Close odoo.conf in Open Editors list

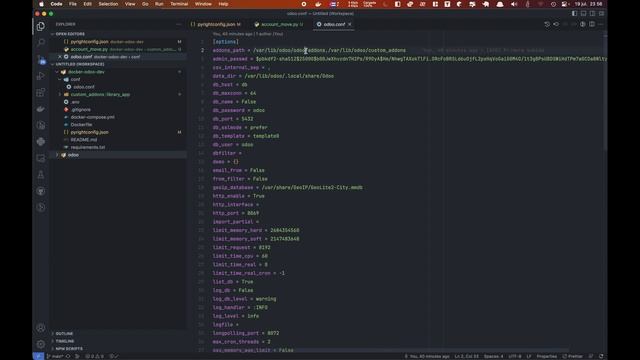[60, 57]
